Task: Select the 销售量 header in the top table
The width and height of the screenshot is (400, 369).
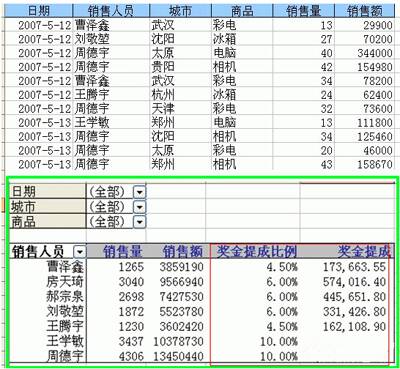Action: click(303, 11)
